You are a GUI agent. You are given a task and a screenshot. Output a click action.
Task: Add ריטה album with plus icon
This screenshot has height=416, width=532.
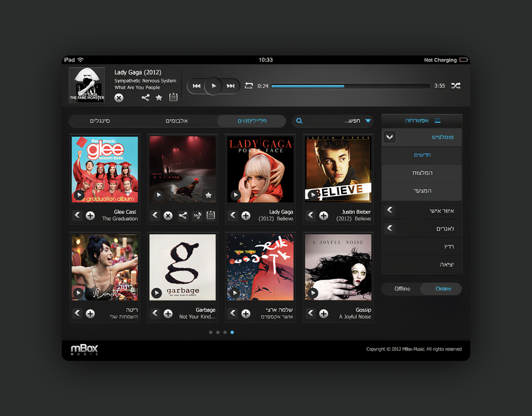pos(90,314)
